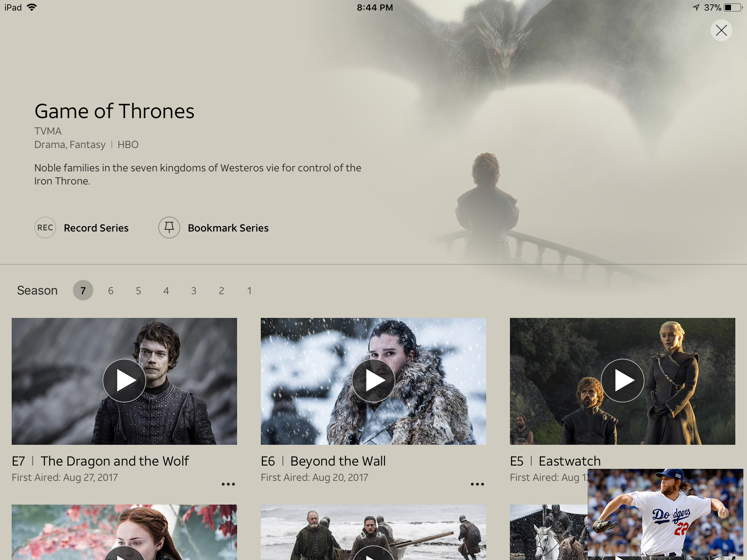
Task: Click the bookmark pin icon
Action: (169, 227)
